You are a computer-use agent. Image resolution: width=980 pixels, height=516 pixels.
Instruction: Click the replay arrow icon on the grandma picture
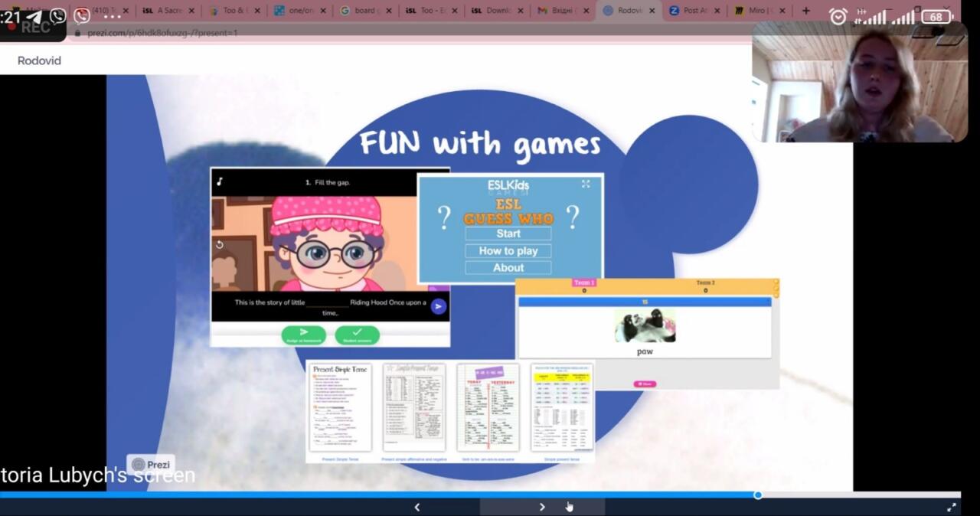point(220,244)
